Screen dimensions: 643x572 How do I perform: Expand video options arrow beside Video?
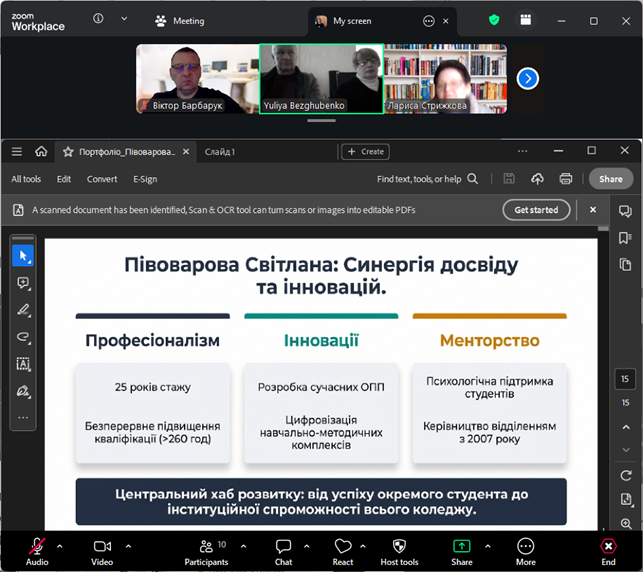(x=128, y=546)
